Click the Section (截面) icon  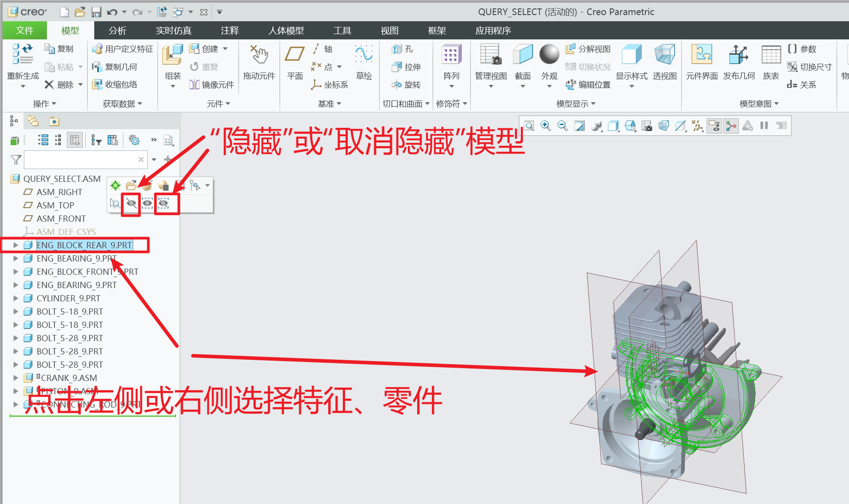pyautogui.click(x=522, y=54)
